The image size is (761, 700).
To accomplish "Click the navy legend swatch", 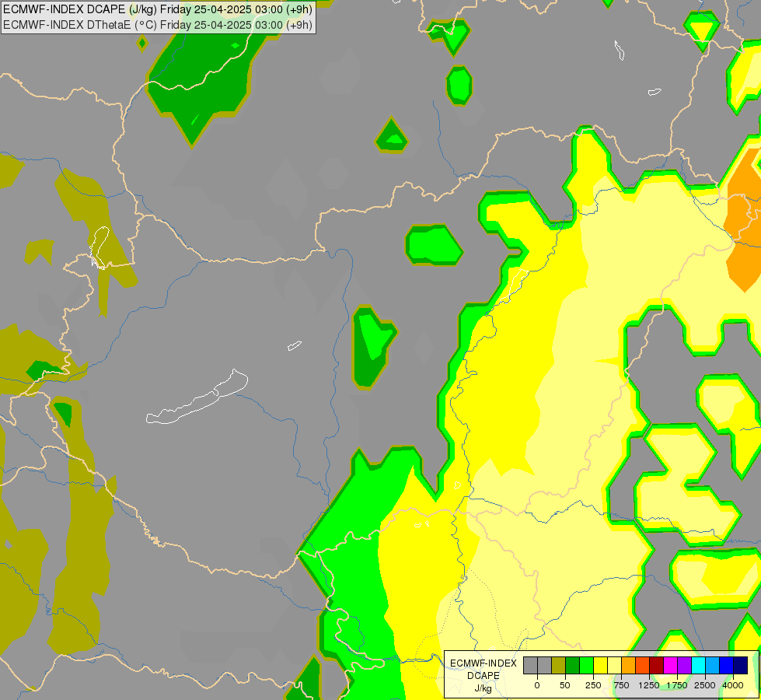I will tap(740, 665).
